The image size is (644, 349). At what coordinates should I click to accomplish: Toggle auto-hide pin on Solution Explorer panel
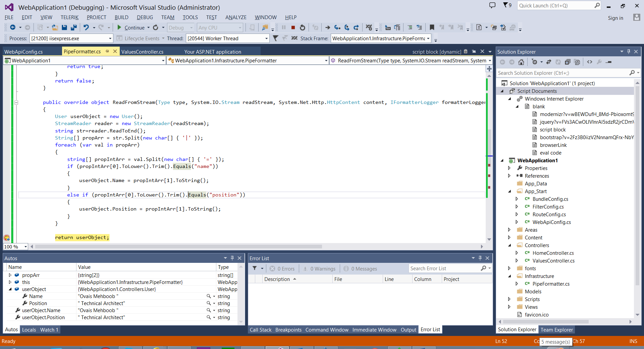[629, 52]
